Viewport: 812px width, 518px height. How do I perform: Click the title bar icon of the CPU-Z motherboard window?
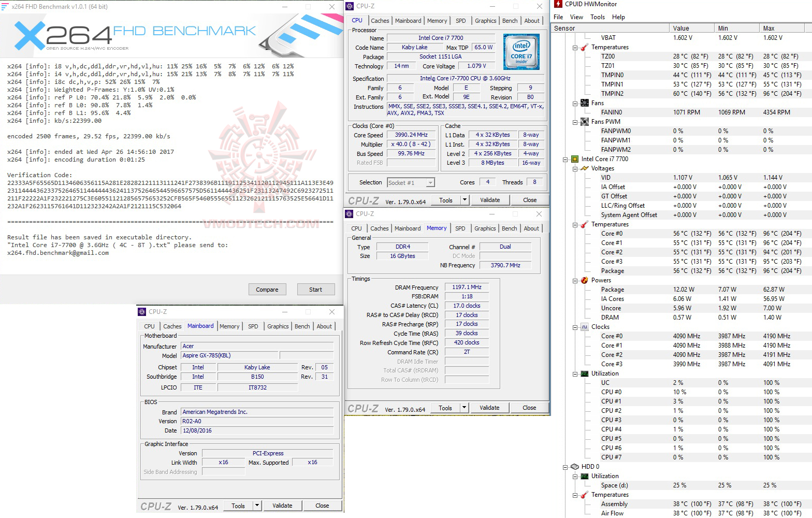pyautogui.click(x=142, y=312)
